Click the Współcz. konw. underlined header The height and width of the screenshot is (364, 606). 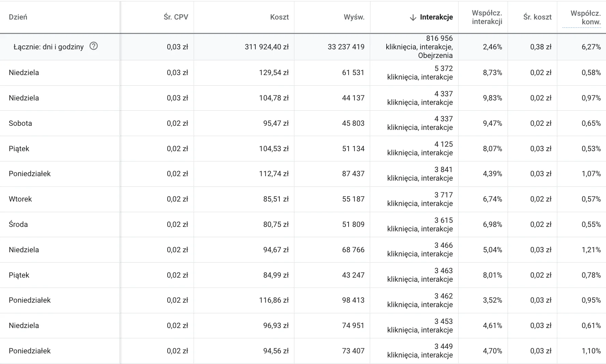tap(585, 17)
